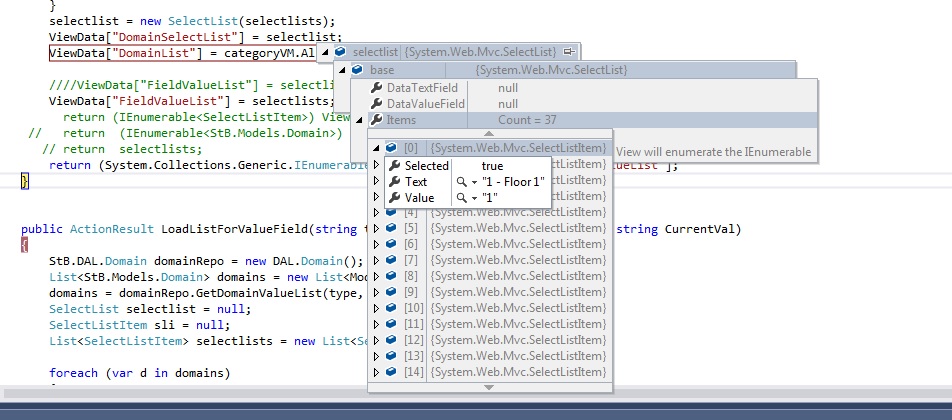Click the wrench icon beside the Text property
Viewport: 952px width, 420px height.
[395, 181]
